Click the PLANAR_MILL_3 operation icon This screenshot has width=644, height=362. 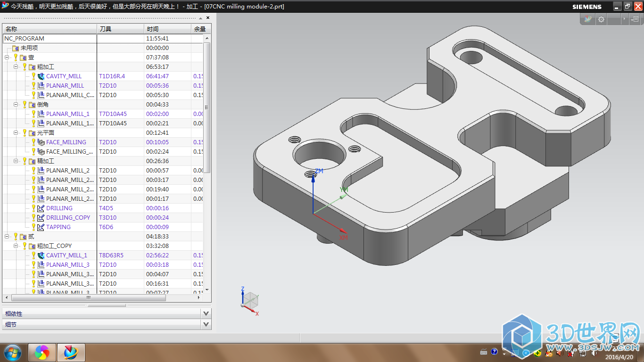pos(41,264)
